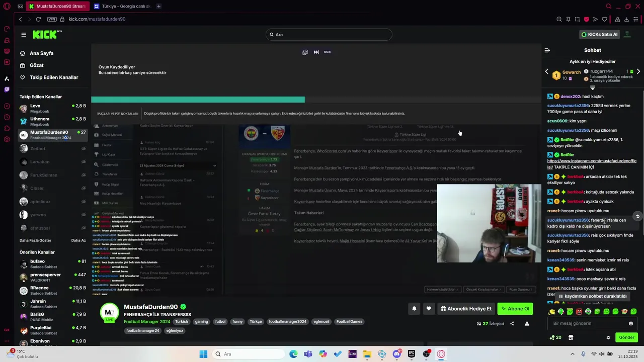Click the green loading progress bar
644x362 pixels.
(x=198, y=100)
